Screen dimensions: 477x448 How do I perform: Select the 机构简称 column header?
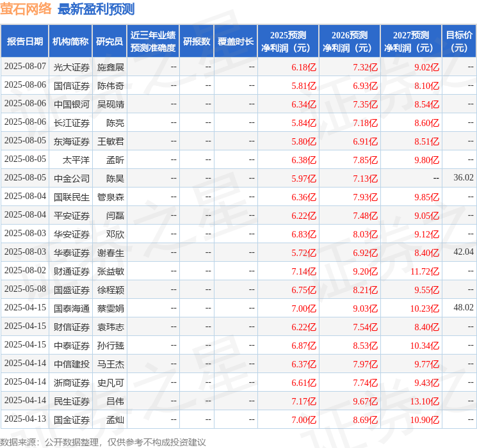[x=70, y=42]
